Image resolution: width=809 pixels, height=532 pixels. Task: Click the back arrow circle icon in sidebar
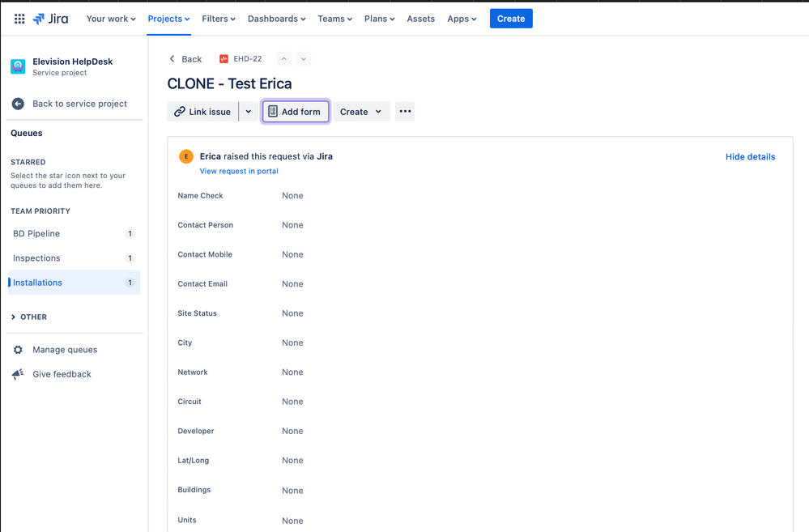point(18,104)
